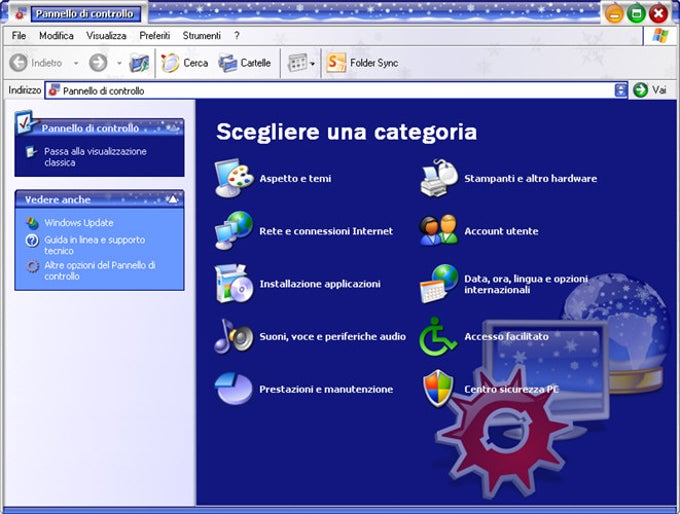This screenshot has height=514, width=680.
Task: Open the Aspetto e temi palette icon
Action: 234,178
